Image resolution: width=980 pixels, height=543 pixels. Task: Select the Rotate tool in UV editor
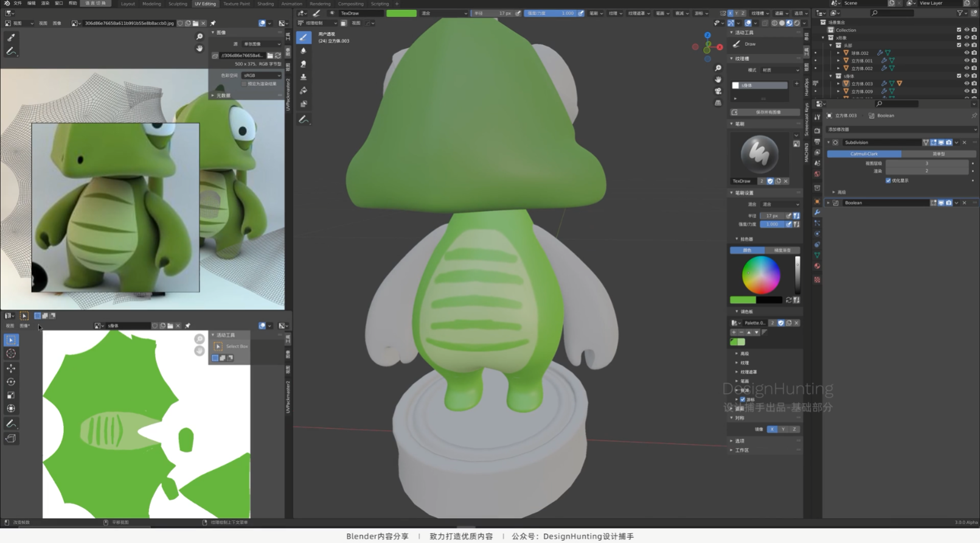(11, 382)
